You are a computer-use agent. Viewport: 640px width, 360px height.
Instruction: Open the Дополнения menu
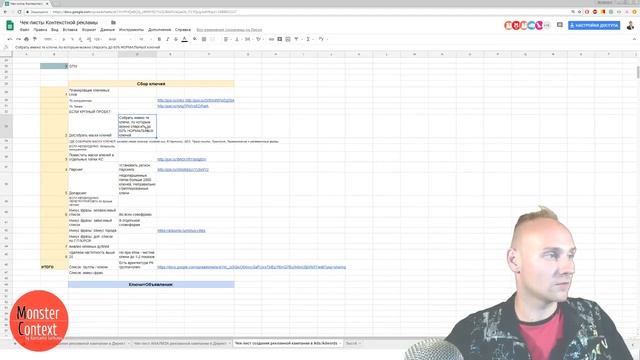(160, 30)
